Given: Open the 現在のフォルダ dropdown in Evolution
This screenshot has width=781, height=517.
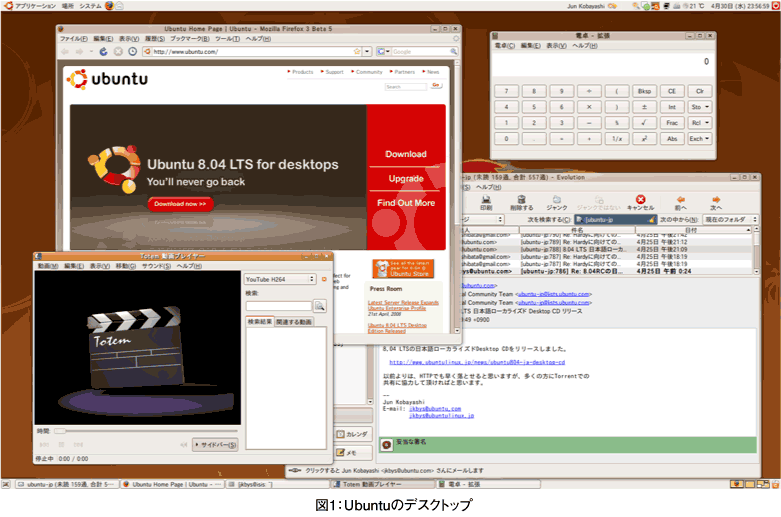Looking at the screenshot, I should pos(730,219).
